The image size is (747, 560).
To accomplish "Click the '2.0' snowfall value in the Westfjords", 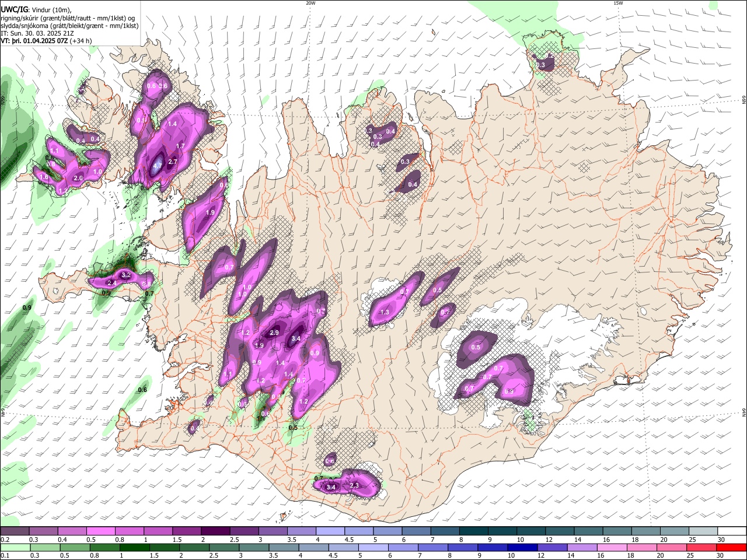I will pos(78,178).
